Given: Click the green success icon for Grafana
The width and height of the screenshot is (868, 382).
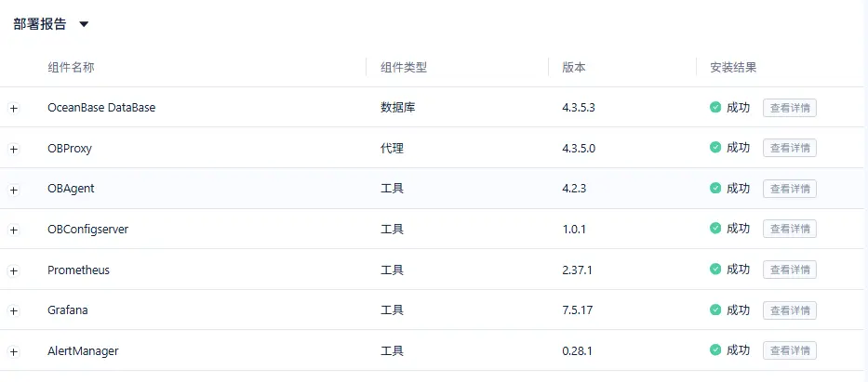Looking at the screenshot, I should [715, 310].
